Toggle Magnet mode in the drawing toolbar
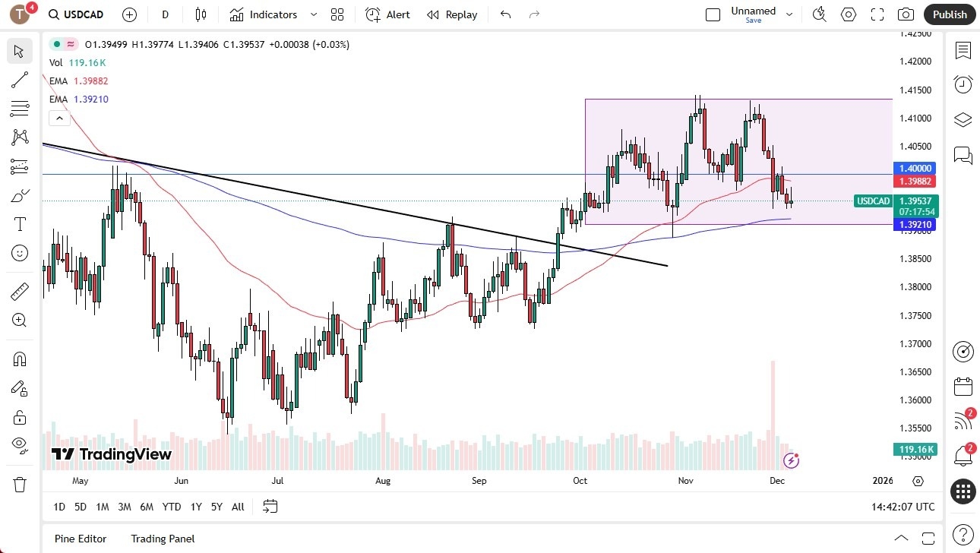The height and width of the screenshot is (553, 980). [x=19, y=359]
